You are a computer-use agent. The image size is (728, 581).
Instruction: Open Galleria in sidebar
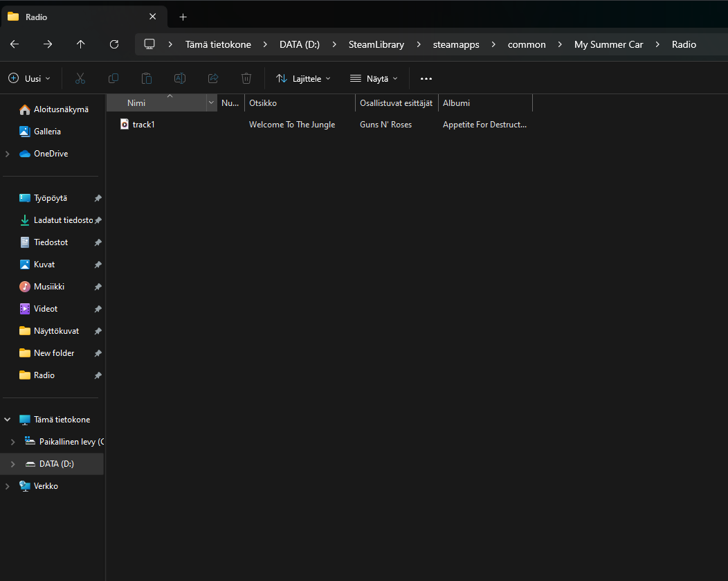[40, 132]
